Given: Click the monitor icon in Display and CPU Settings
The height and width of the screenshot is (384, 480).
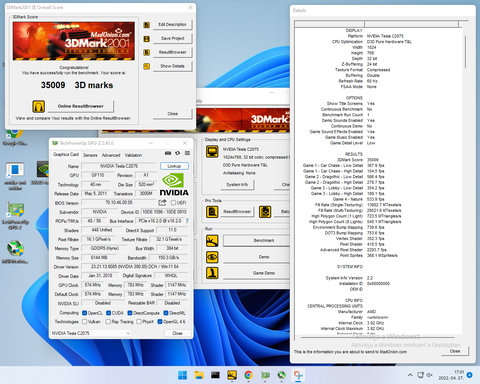Looking at the screenshot, I should tap(212, 152).
